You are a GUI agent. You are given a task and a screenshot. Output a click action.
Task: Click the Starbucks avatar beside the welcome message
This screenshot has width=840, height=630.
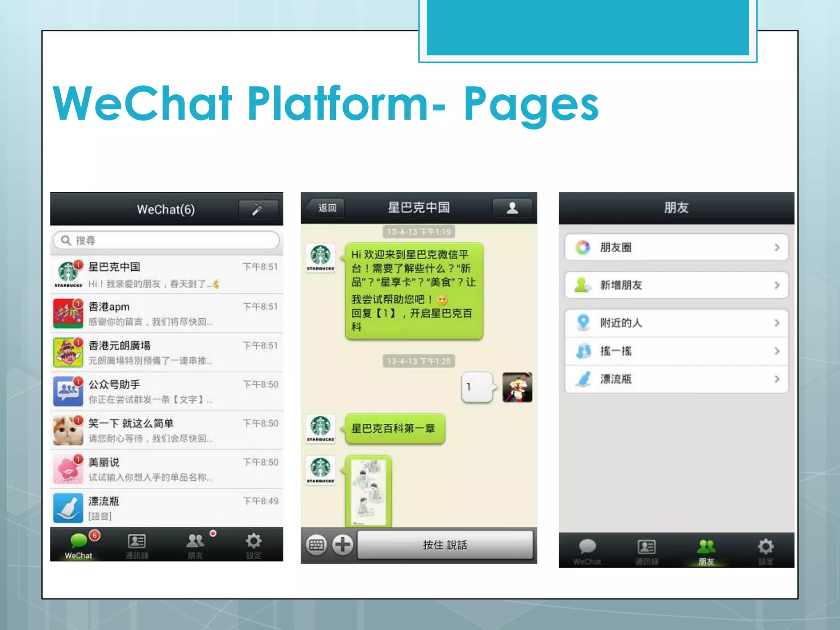(321, 258)
